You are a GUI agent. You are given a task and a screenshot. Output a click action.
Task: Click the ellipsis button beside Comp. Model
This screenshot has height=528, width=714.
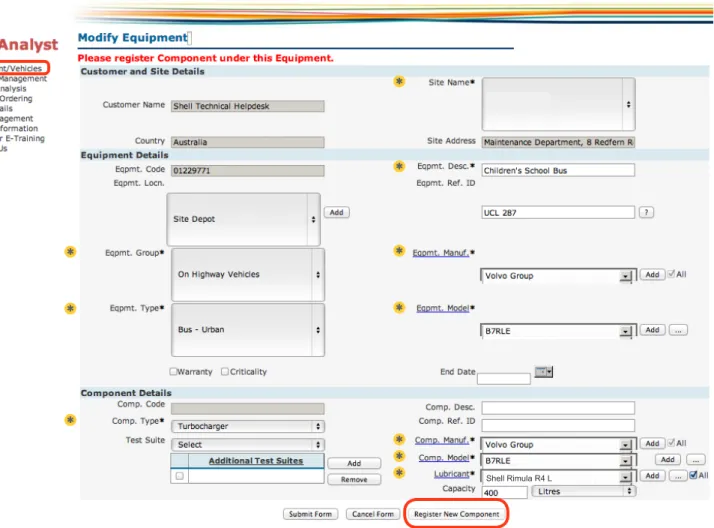click(695, 460)
